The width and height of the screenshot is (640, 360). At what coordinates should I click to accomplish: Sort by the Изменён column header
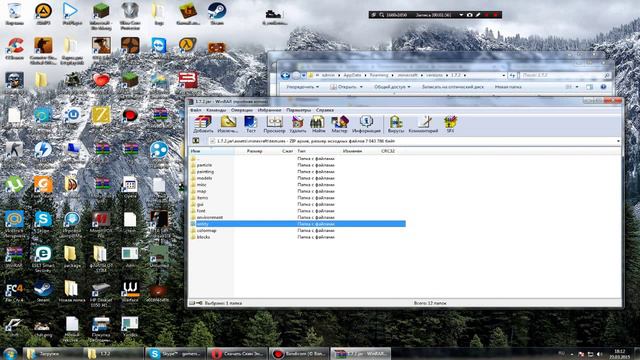tap(352, 151)
